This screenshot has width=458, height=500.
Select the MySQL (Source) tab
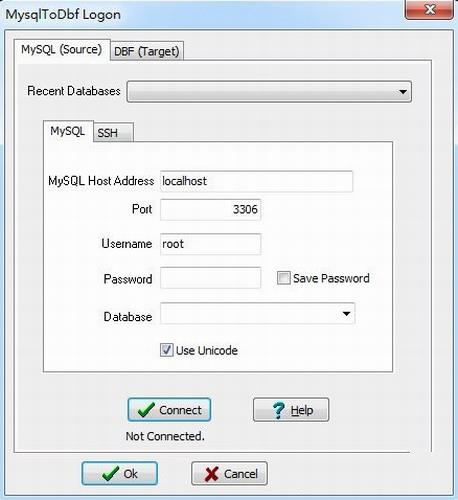tap(62, 49)
